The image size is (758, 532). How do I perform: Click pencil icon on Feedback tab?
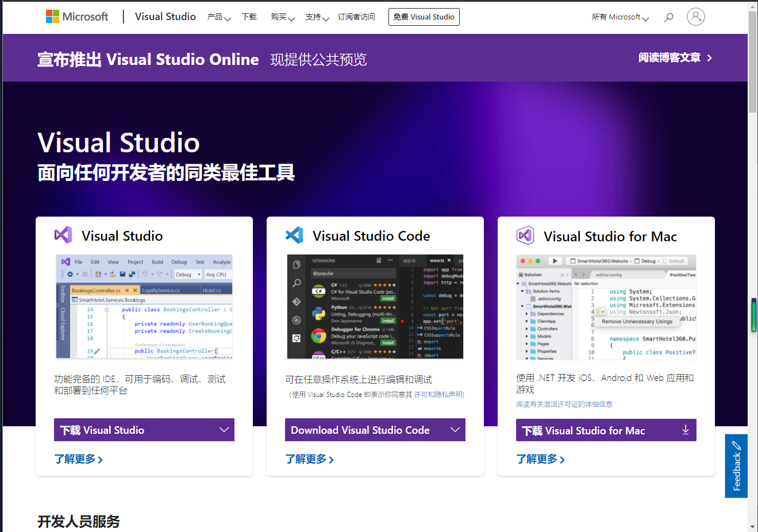[x=736, y=445]
